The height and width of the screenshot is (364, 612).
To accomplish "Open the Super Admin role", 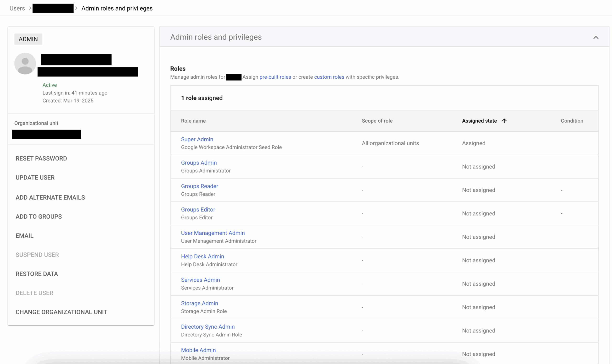I will (197, 139).
